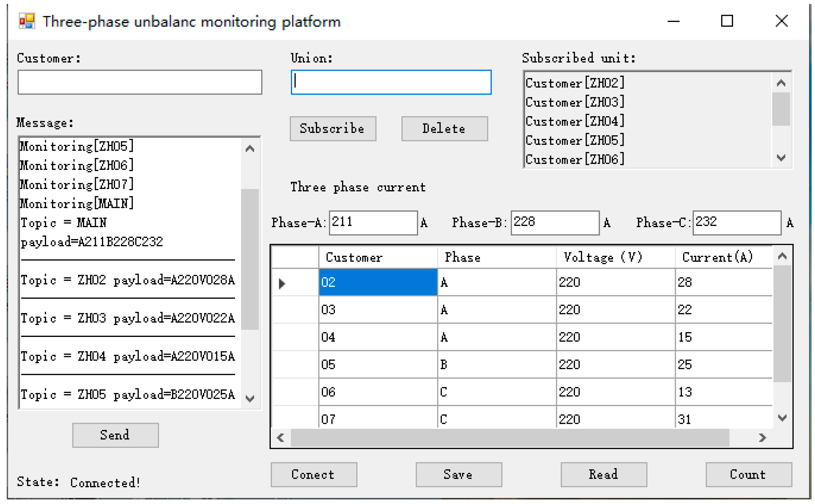Click the data table scroll-right arrow

coord(762,437)
